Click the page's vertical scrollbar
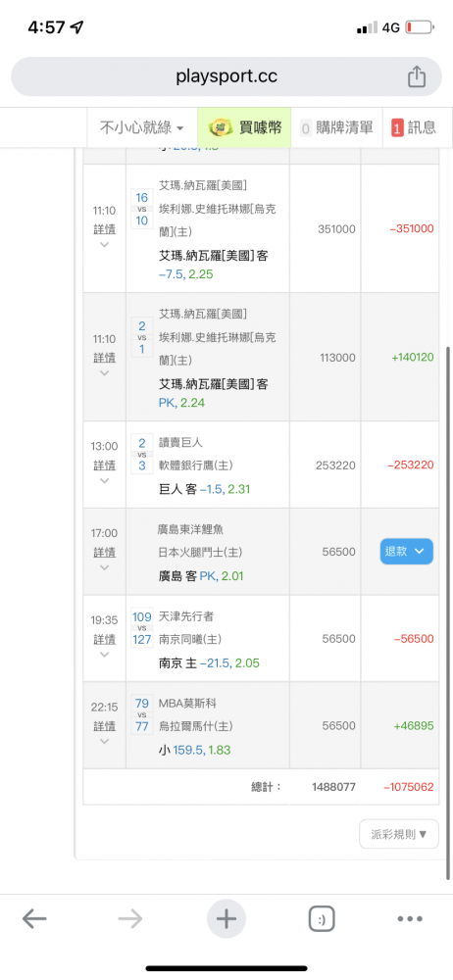 tap(449, 612)
